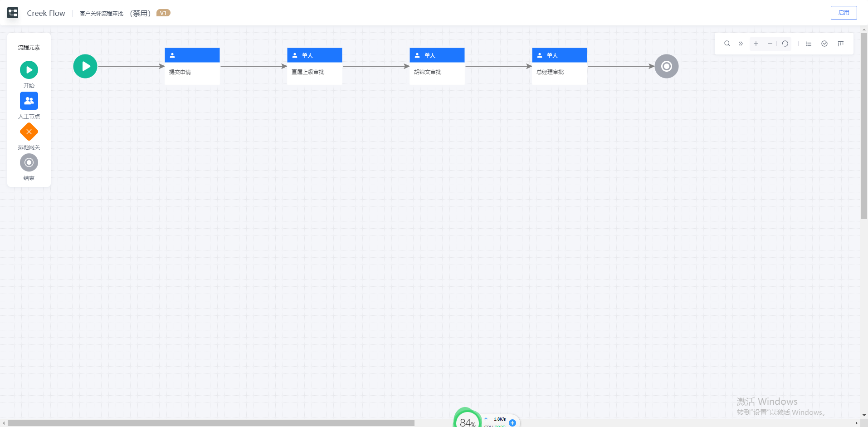Select the 开始 start element in palette
The image size is (868, 427).
click(29, 70)
